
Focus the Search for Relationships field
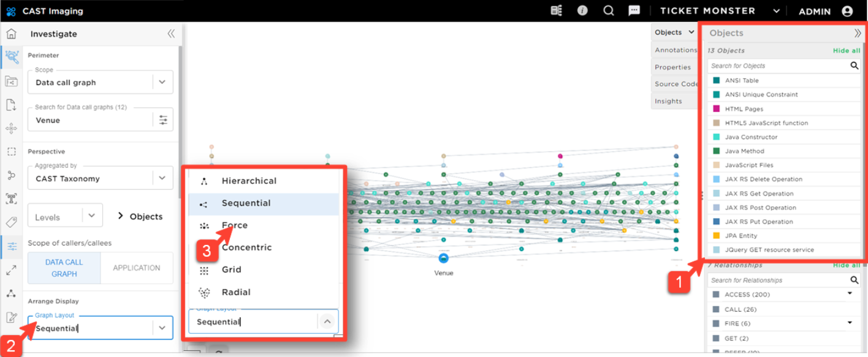[784, 280]
